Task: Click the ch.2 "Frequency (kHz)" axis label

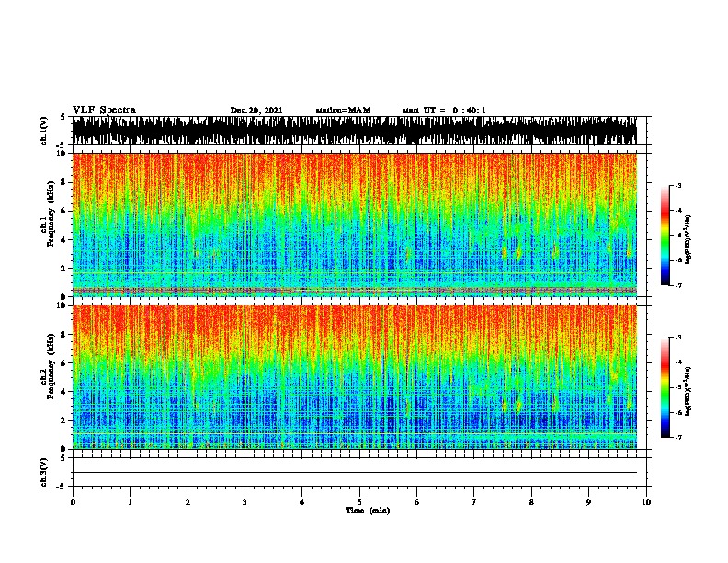Action: pyautogui.click(x=51, y=366)
